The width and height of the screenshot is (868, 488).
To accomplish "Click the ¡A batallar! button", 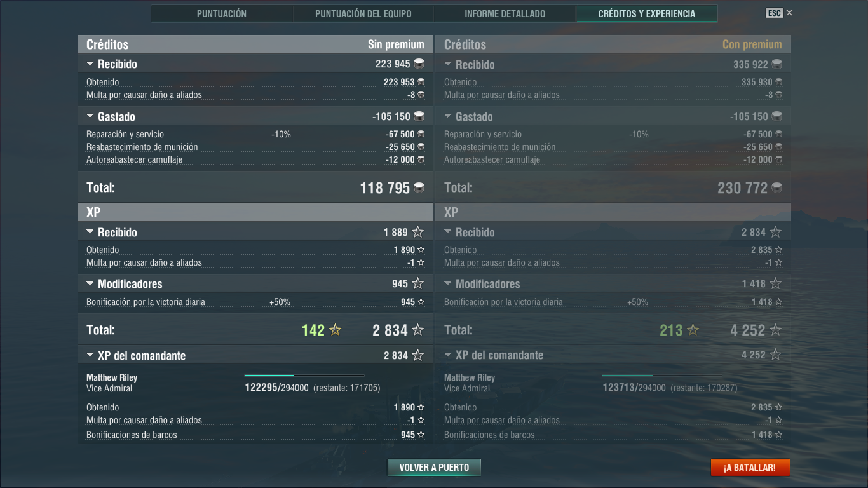I will tap(750, 468).
